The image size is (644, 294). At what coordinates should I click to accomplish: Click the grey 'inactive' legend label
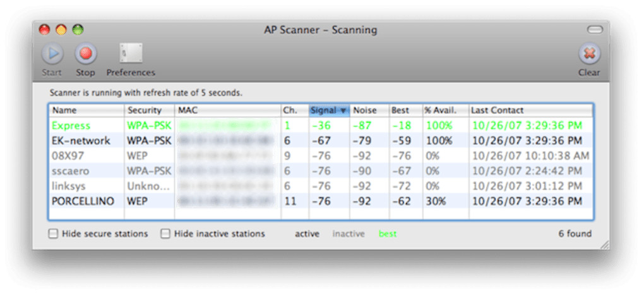click(x=349, y=234)
